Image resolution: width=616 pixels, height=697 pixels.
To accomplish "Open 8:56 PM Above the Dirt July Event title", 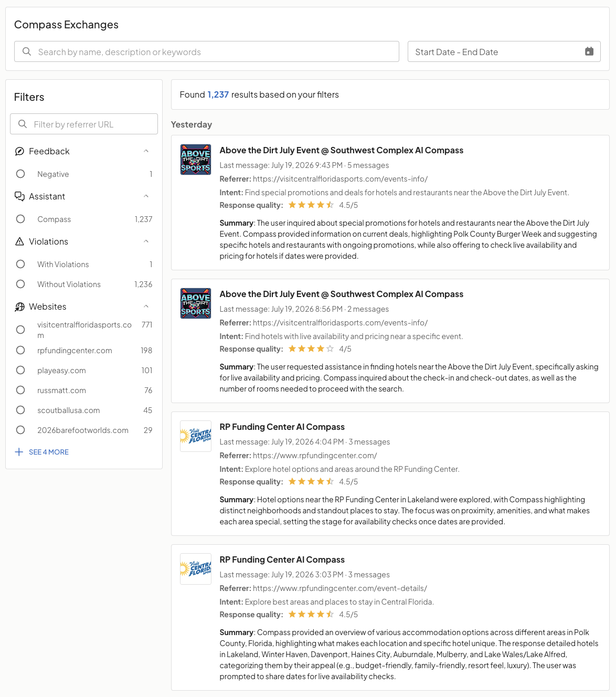I will click(x=342, y=294).
